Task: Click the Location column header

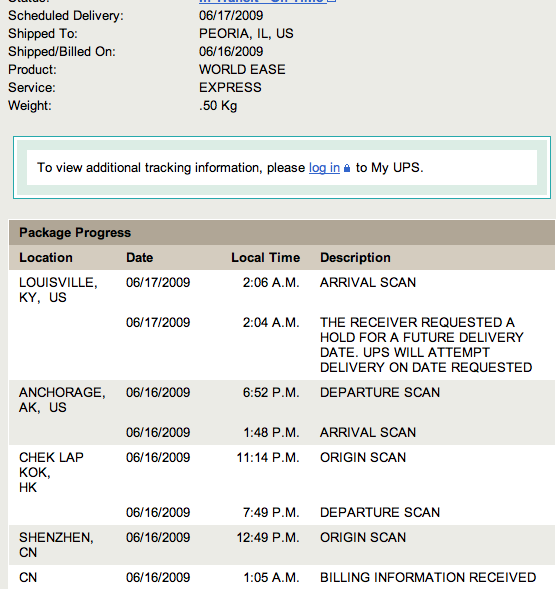Action: point(46,258)
